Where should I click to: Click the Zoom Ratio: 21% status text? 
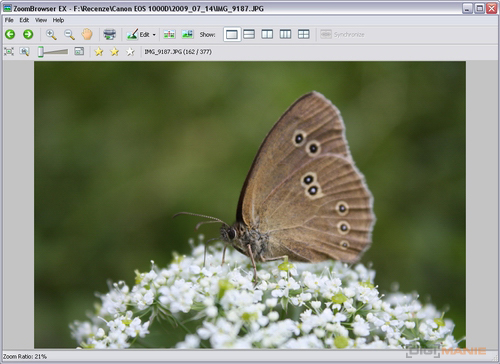[25, 357]
